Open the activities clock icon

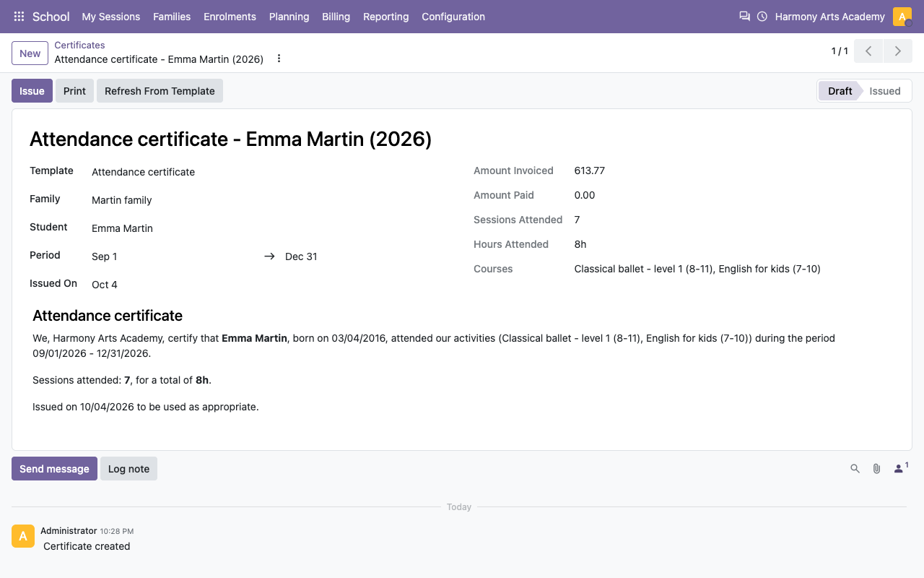click(x=762, y=17)
